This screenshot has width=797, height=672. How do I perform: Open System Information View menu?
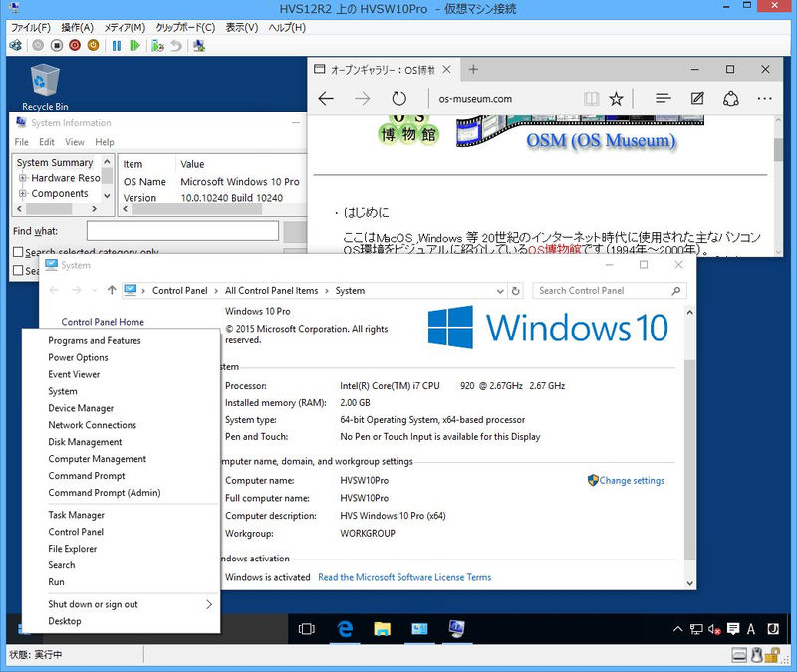coord(74,142)
